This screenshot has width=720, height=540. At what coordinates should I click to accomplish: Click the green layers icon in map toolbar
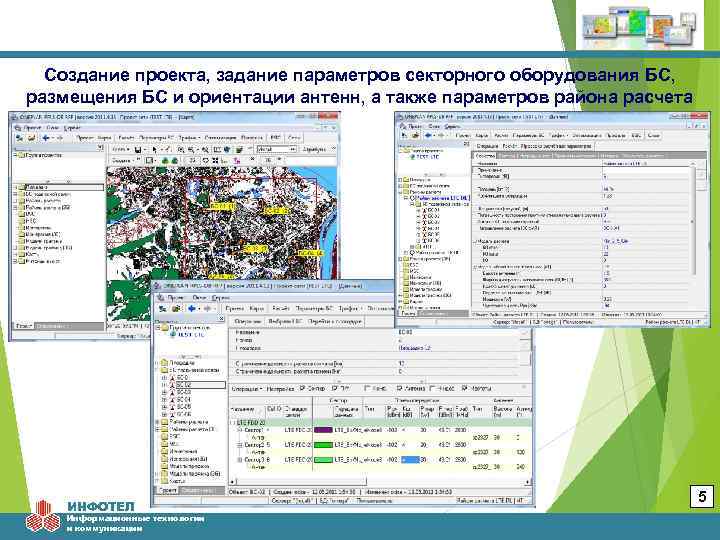coord(239,149)
